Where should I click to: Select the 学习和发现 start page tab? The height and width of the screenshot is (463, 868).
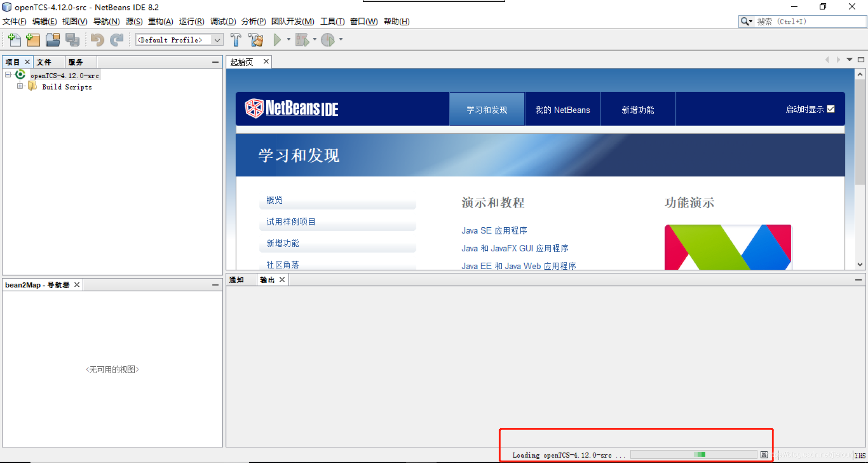pos(487,109)
